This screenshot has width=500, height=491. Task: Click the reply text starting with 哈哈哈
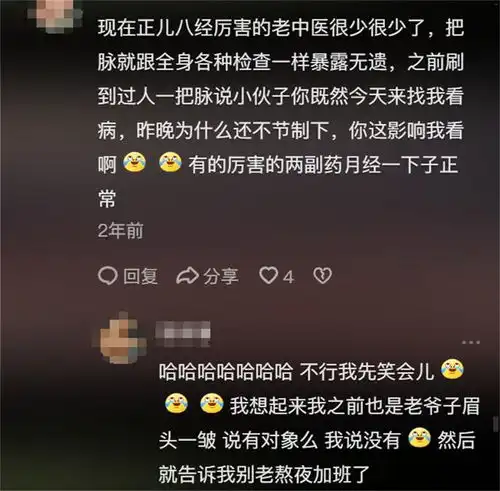[x=319, y=422]
